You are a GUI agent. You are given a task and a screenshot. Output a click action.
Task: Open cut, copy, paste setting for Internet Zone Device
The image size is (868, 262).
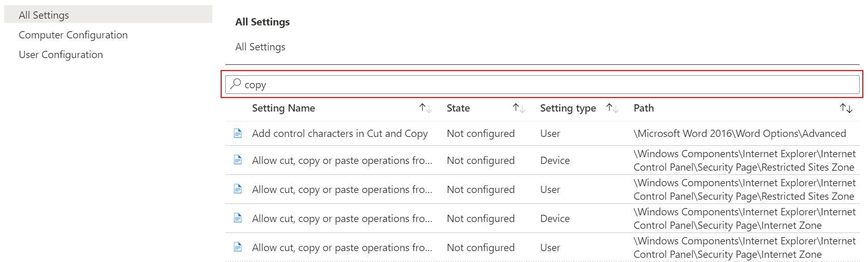point(342,218)
